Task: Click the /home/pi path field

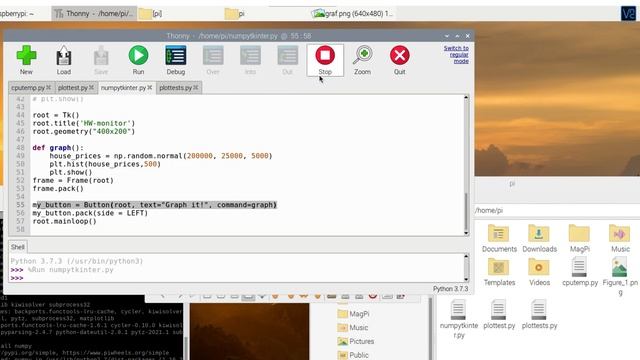Action: pyautogui.click(x=557, y=211)
